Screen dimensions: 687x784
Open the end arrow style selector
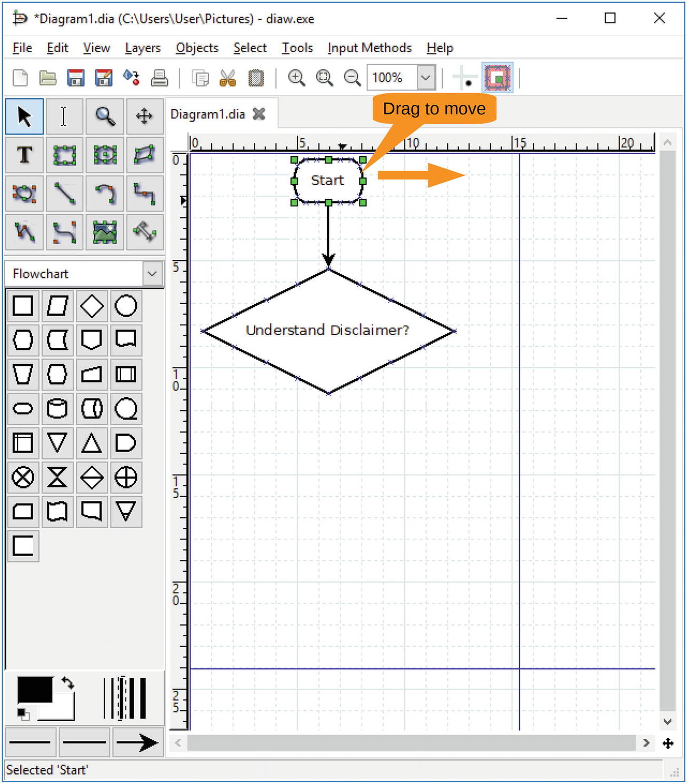[137, 742]
